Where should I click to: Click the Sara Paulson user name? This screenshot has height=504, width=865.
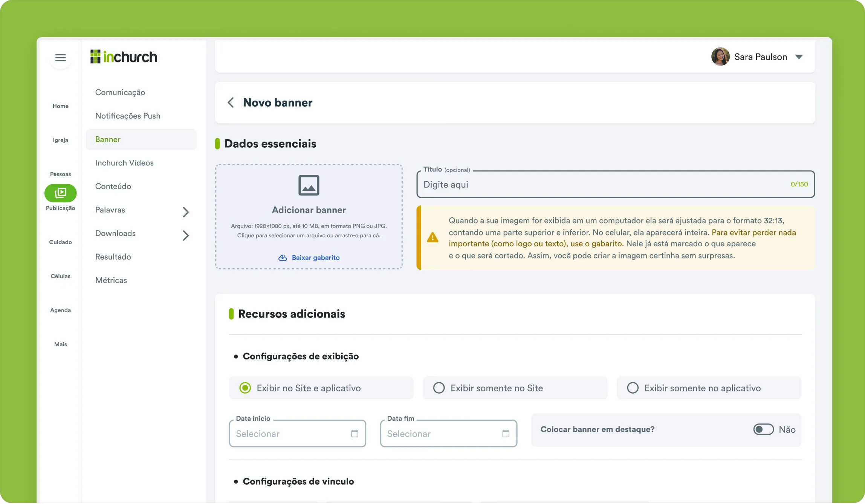[x=760, y=57]
